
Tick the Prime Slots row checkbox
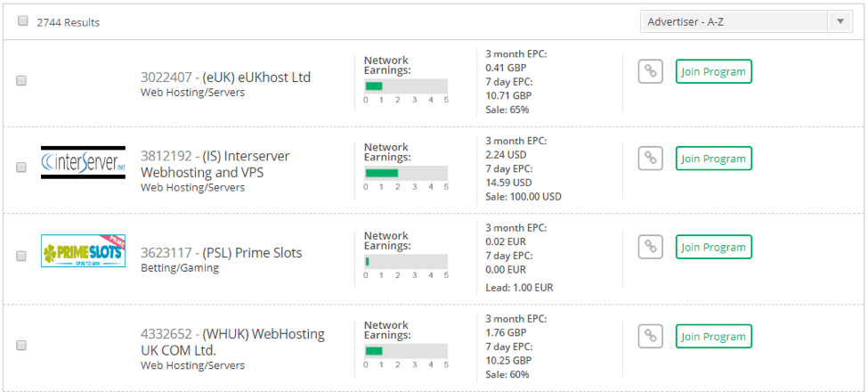click(x=21, y=256)
